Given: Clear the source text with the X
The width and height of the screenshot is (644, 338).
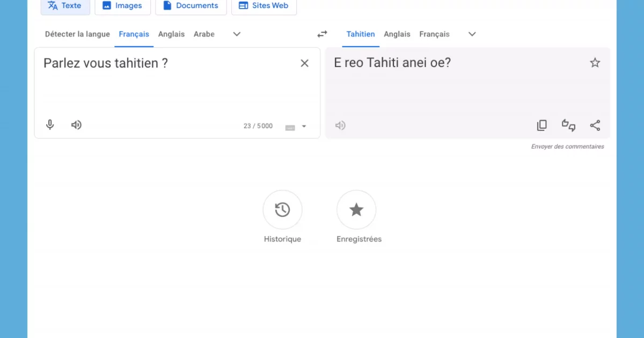Looking at the screenshot, I should coord(304,63).
